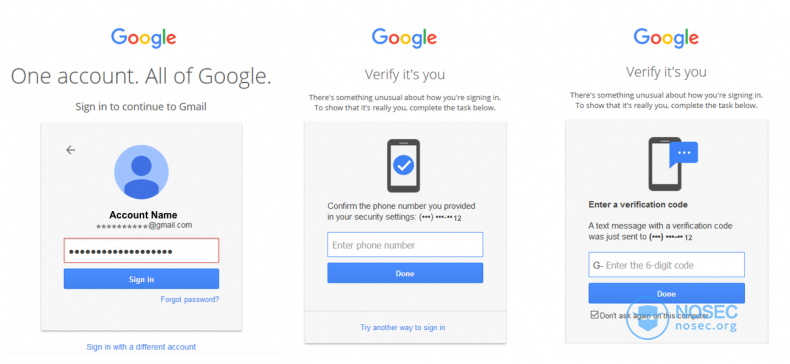The image size is (790, 364).
Task: Focus the 6-digit code input field
Action: click(x=667, y=265)
